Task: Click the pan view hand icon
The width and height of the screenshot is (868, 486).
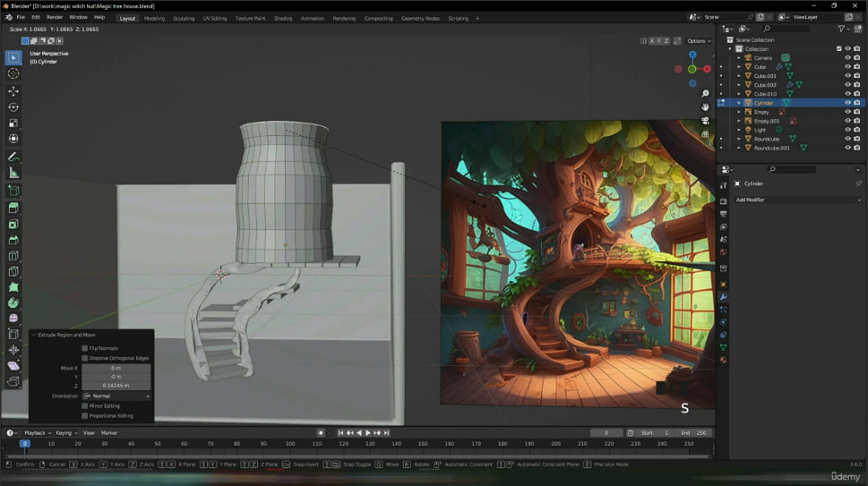Action: tap(706, 107)
